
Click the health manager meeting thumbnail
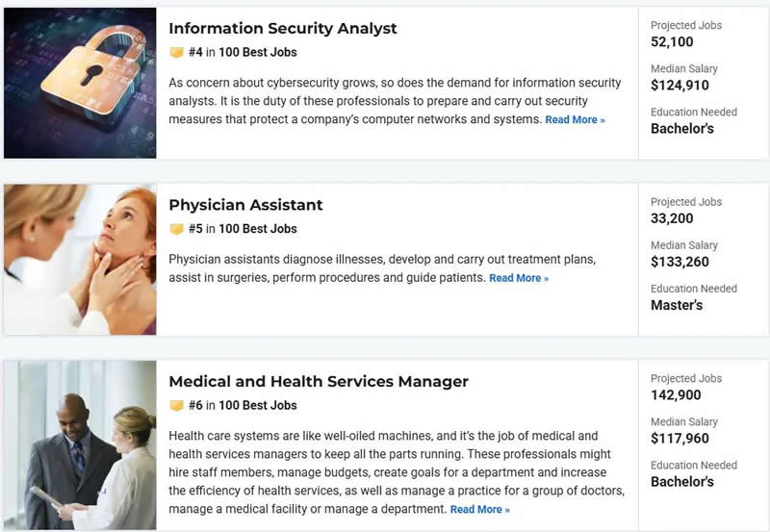point(80,443)
